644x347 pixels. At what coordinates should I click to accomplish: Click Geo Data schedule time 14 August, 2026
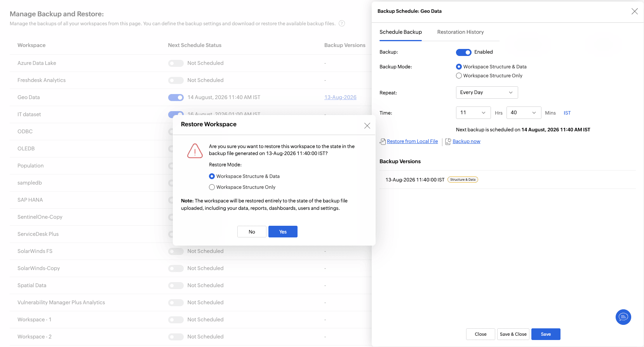pos(224,98)
